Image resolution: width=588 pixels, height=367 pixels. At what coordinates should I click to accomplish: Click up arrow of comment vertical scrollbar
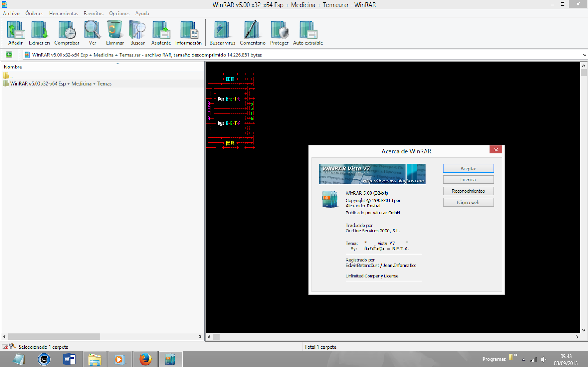point(584,65)
